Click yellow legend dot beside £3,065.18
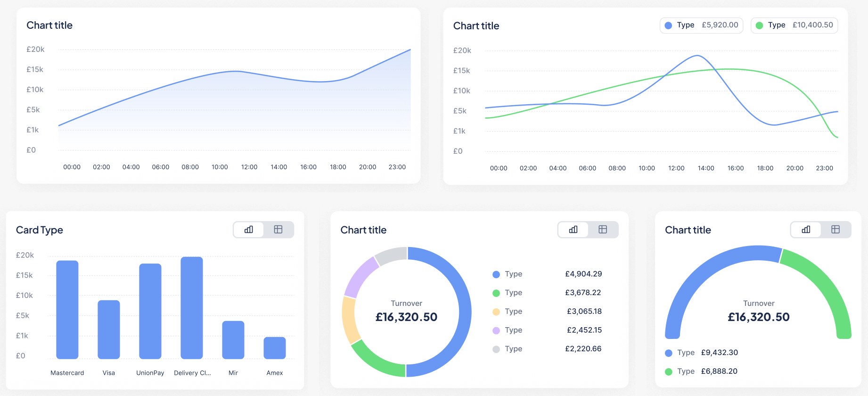The image size is (868, 396). [x=496, y=312]
